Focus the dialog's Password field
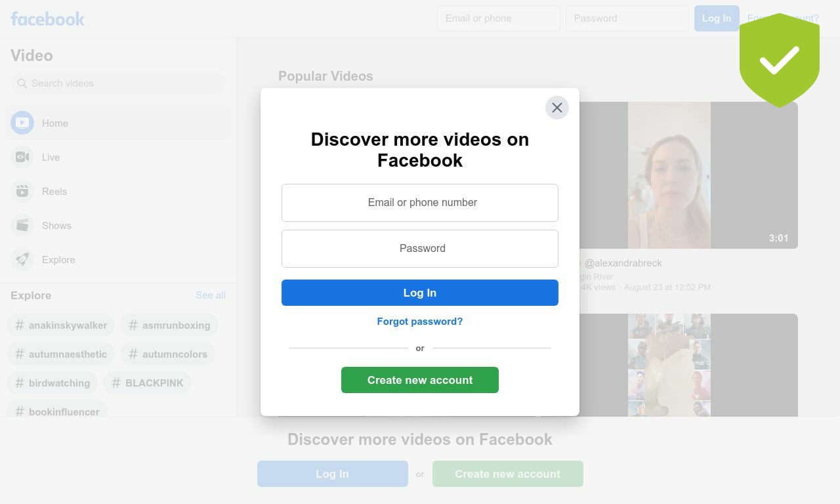Viewport: 840px width, 504px height. click(420, 249)
